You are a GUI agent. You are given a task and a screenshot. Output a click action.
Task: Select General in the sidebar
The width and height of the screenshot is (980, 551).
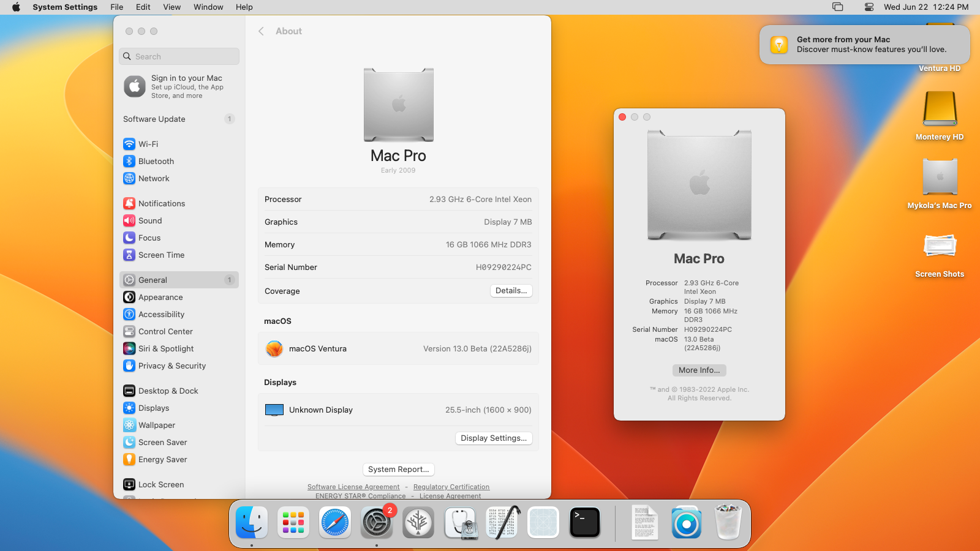pyautogui.click(x=179, y=280)
